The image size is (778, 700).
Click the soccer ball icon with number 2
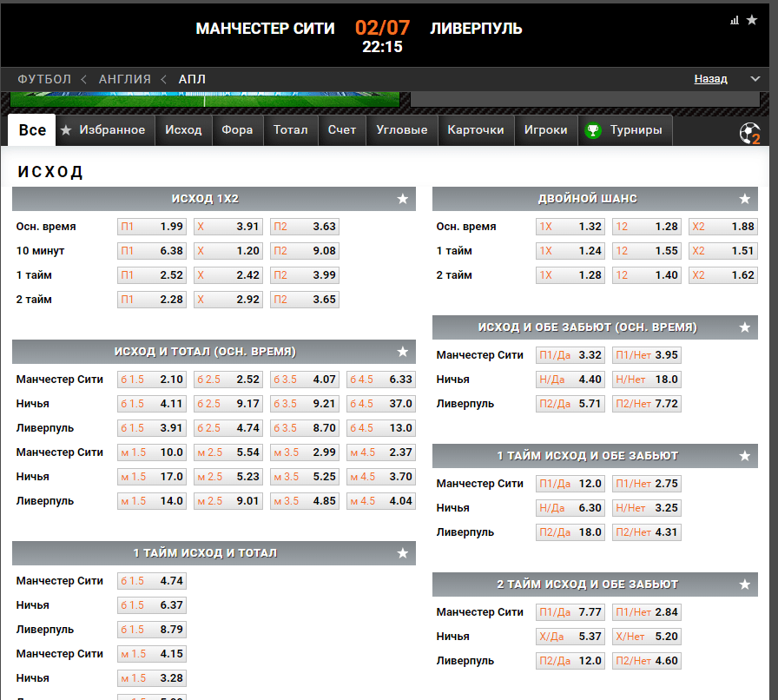[749, 133]
